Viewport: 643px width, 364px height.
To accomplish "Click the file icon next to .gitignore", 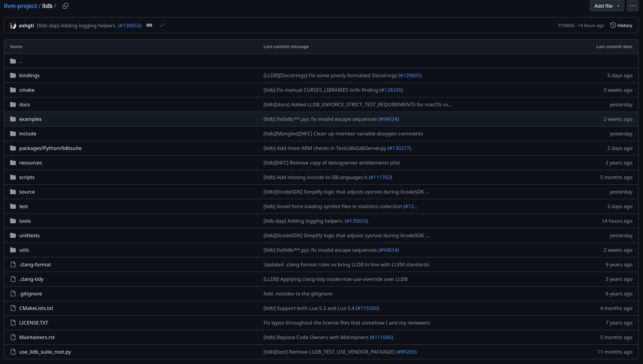I will [13, 294].
